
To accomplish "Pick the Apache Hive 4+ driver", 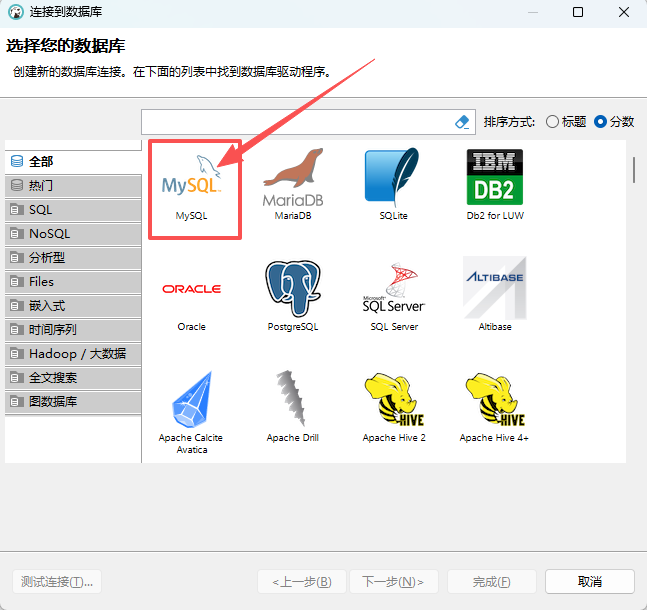I will 495,407.
